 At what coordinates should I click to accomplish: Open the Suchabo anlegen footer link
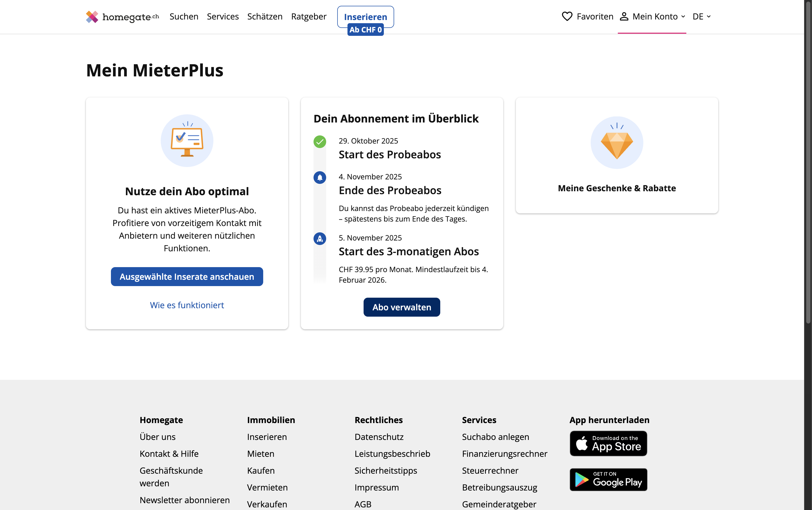(495, 437)
